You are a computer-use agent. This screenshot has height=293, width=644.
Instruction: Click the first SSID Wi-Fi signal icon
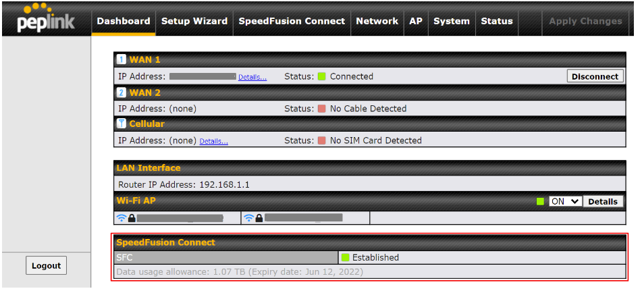(x=122, y=218)
